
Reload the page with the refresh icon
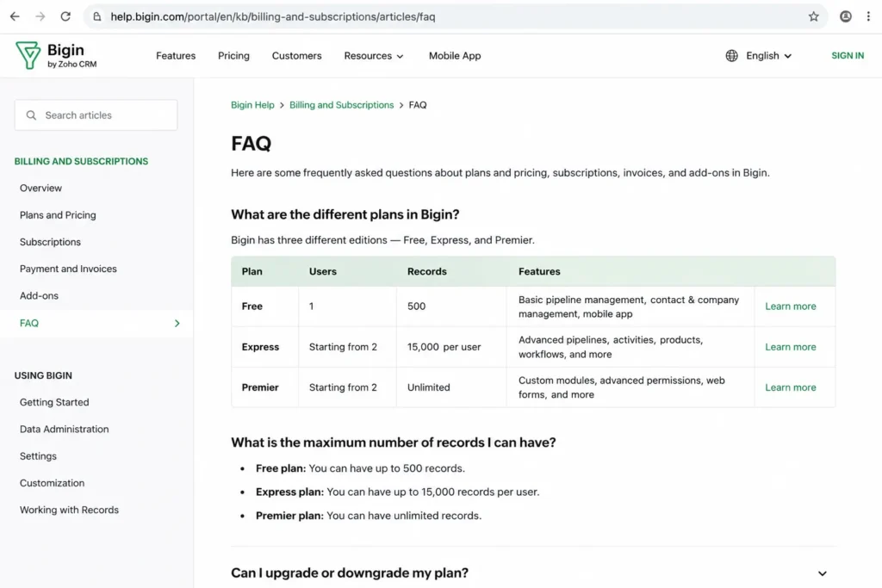tap(65, 16)
